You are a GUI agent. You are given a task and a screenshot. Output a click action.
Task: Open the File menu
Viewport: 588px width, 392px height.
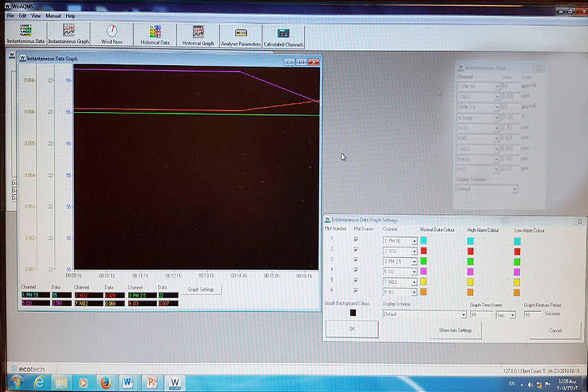[10, 16]
